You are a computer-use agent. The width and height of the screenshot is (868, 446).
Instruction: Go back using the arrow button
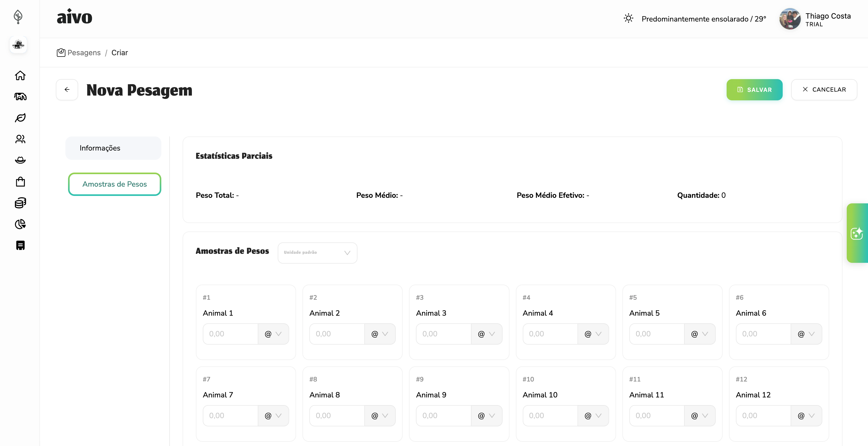(x=67, y=89)
